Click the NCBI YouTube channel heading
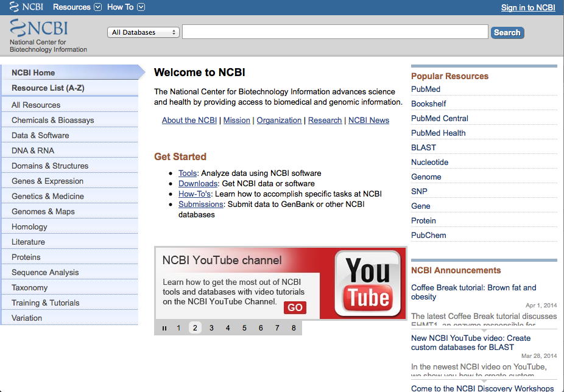Screen dimensions: 564x392 tap(222, 260)
